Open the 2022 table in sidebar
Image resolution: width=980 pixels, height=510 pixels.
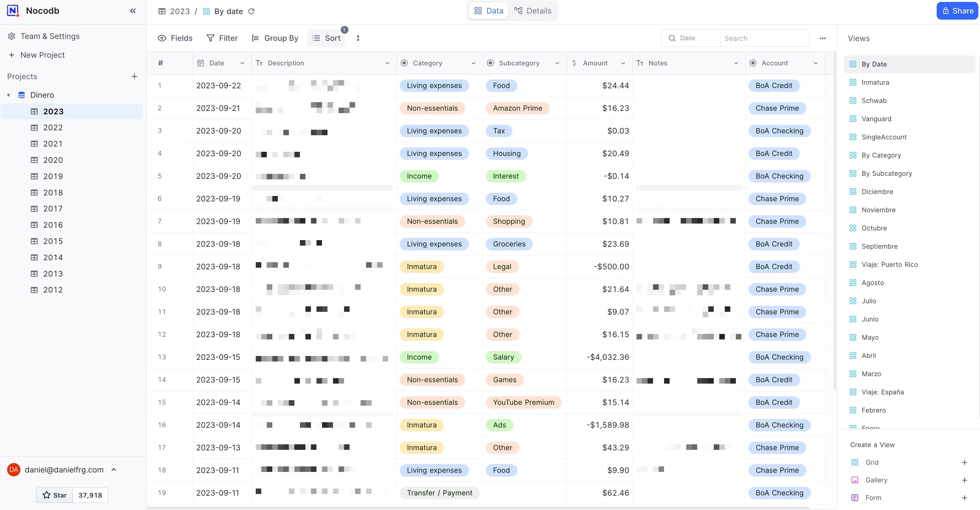pos(53,127)
